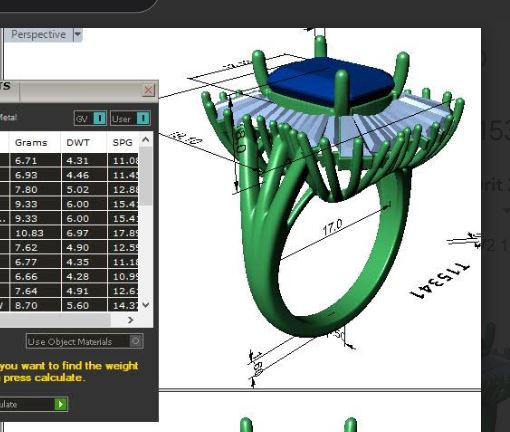Select the Grams column header
Image resolution: width=510 pixels, height=432 pixels.
(x=31, y=143)
